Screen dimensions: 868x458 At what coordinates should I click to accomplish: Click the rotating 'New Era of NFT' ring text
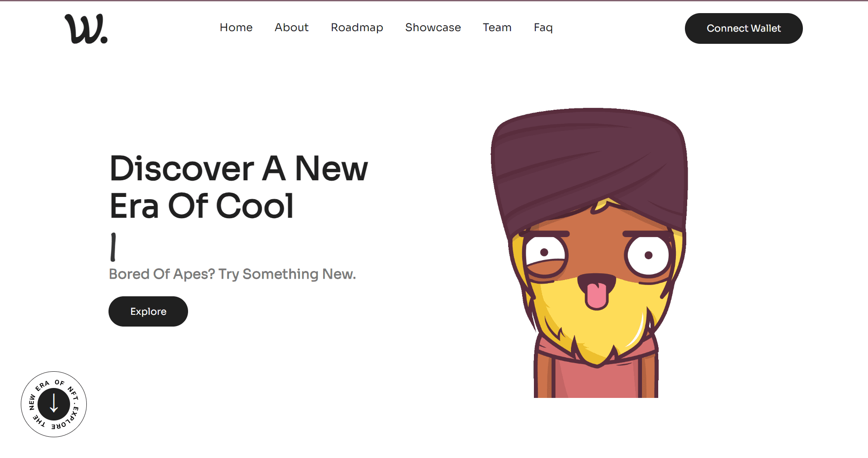click(x=54, y=404)
